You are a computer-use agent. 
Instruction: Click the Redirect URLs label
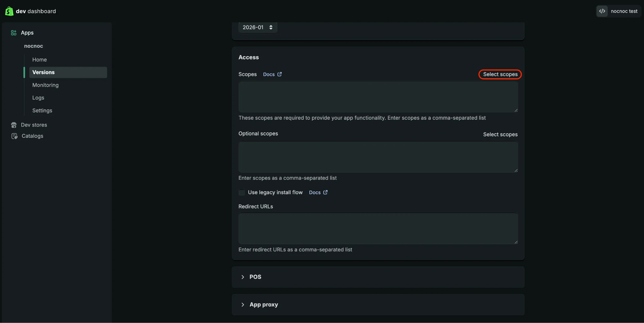256,206
